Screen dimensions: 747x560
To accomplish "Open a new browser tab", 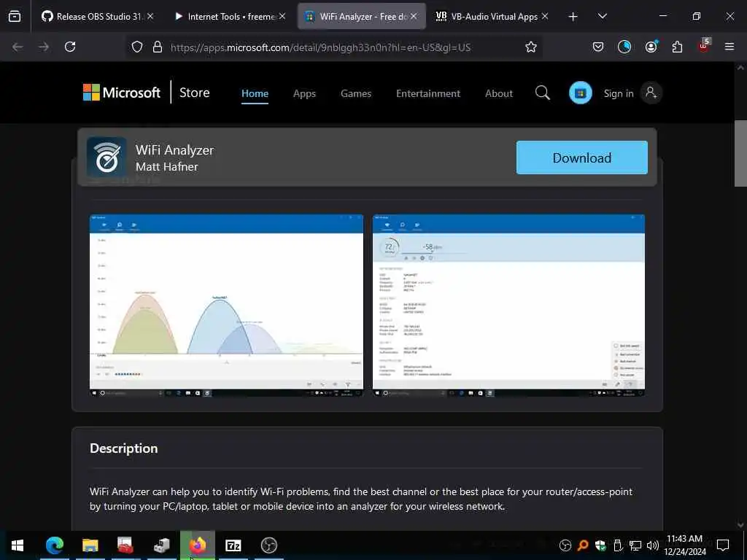I will [573, 17].
